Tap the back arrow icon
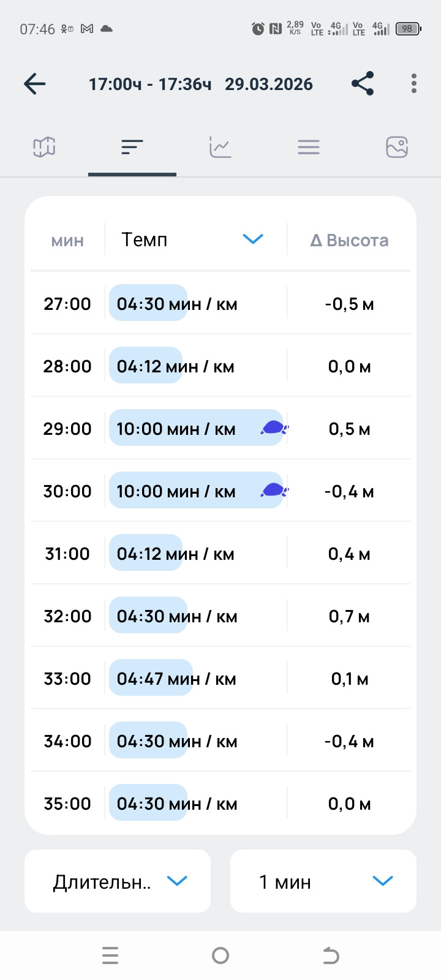Image resolution: width=441 pixels, height=980 pixels. tap(35, 84)
